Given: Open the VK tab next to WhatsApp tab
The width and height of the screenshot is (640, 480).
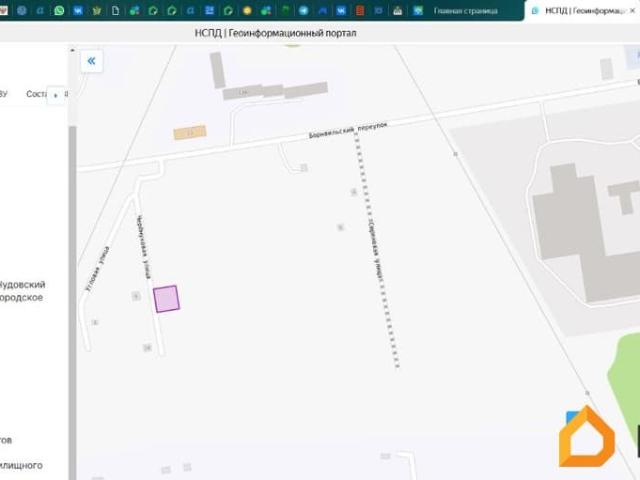Looking at the screenshot, I should coord(78,10).
